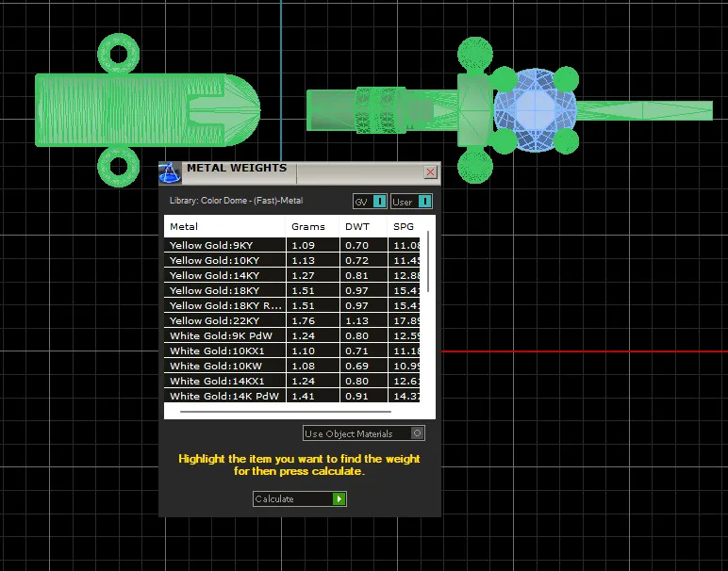Click the Metal Weights cone icon
The width and height of the screenshot is (728, 571).
click(170, 173)
